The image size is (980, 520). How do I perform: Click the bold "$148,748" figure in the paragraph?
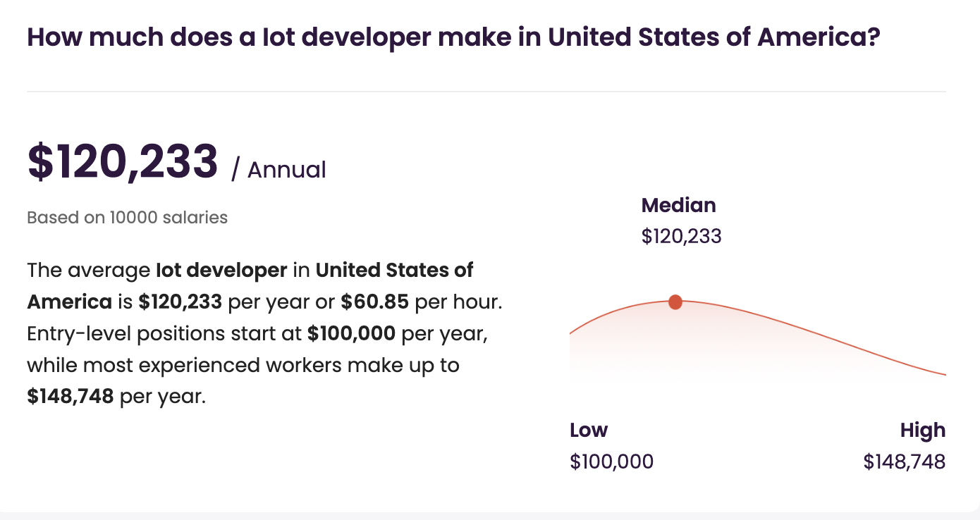pos(71,396)
